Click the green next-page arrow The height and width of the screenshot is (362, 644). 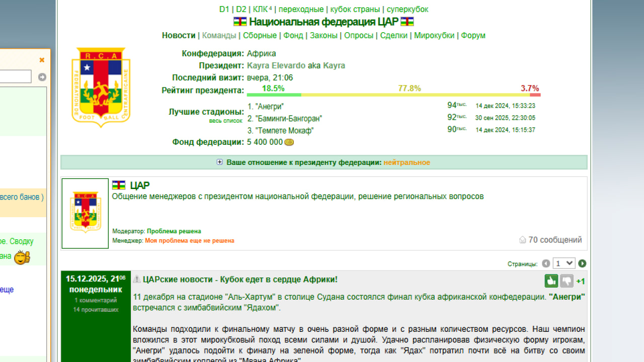582,263
